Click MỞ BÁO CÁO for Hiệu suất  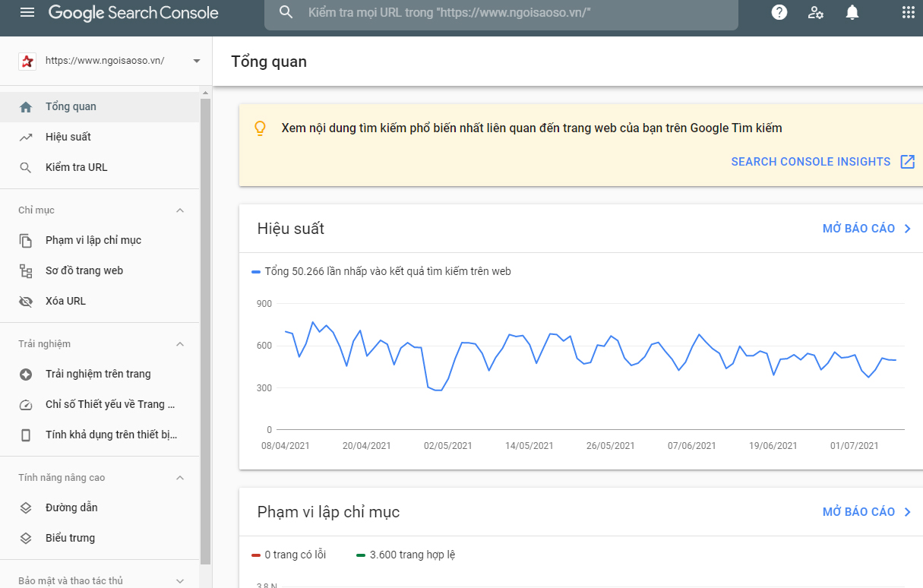coord(859,228)
